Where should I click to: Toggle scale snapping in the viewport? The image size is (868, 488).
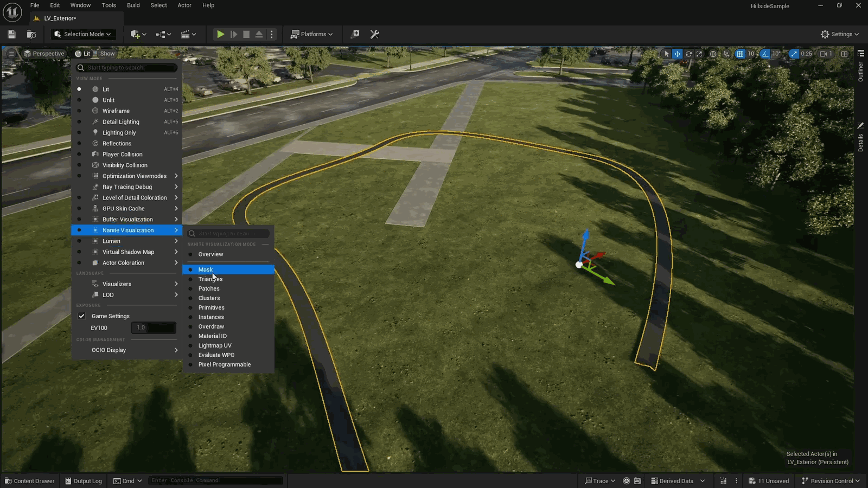pos(794,54)
